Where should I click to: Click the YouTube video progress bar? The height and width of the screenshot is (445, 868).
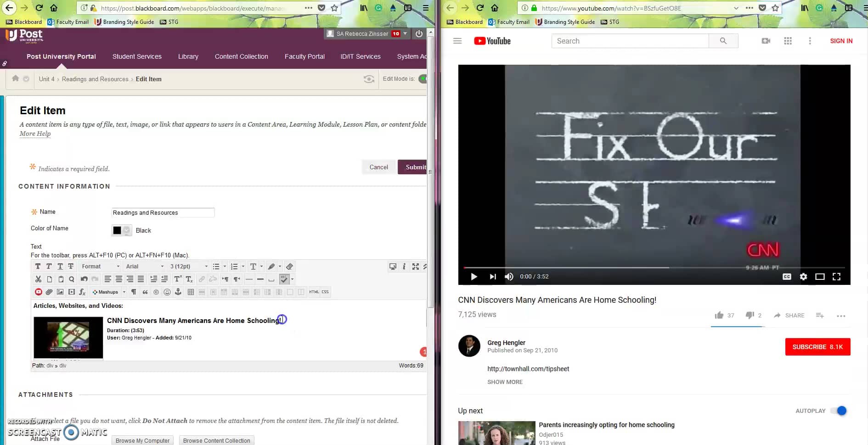(x=654, y=267)
